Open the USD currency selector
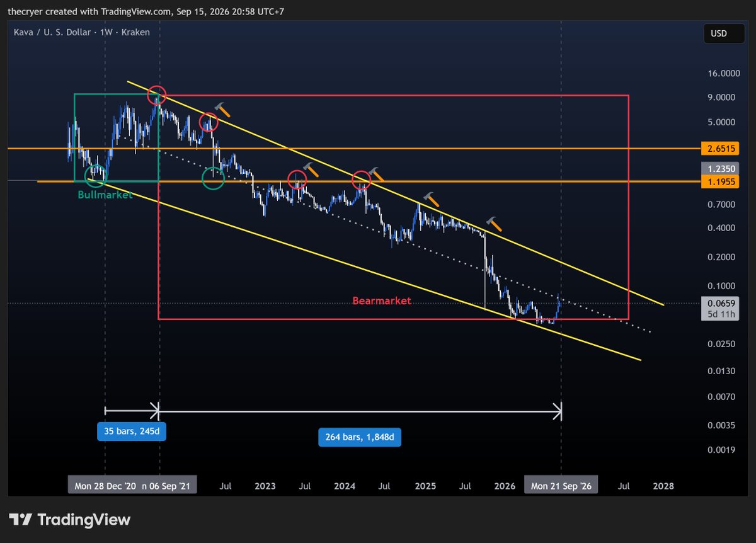Viewport: 756px width, 543px height. pos(724,33)
